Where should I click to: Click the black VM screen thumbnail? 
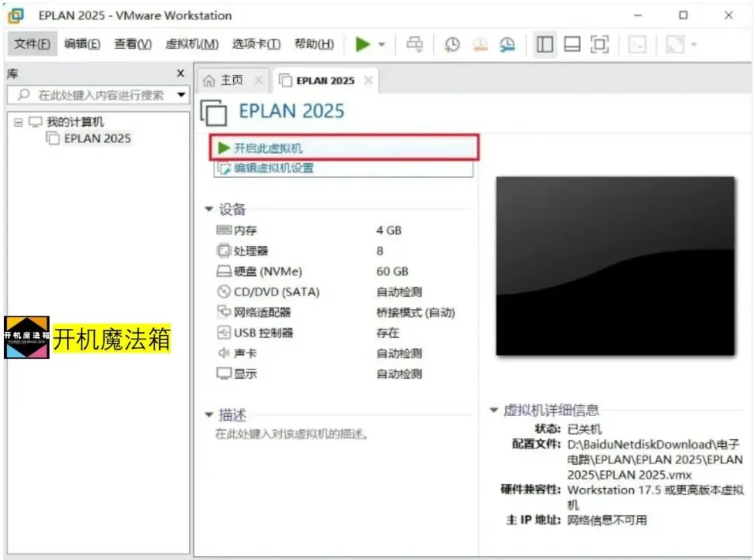(616, 266)
